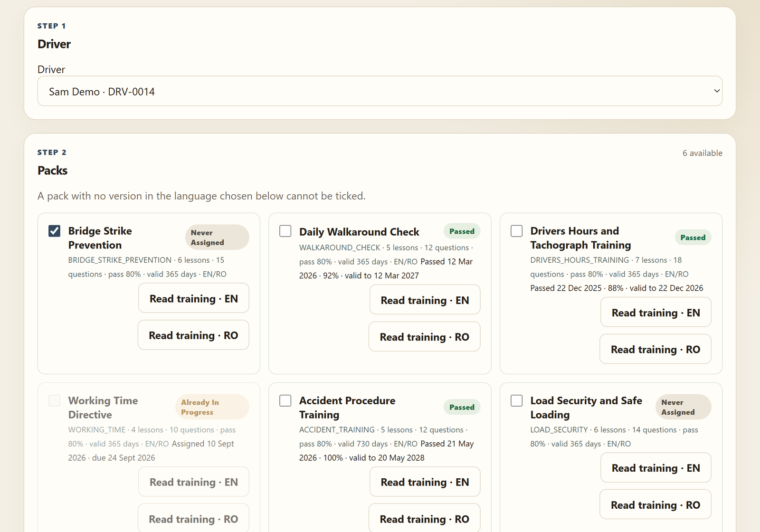This screenshot has height=532, width=760.
Task: Open Read training EN for Accident Procedure Training
Action: 425,482
